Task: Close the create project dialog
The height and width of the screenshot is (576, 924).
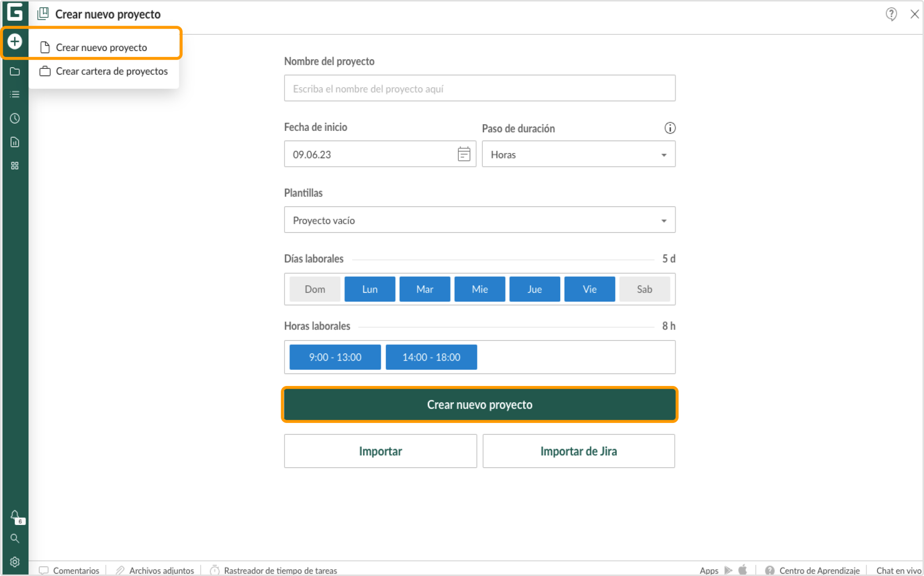Action: click(x=915, y=14)
